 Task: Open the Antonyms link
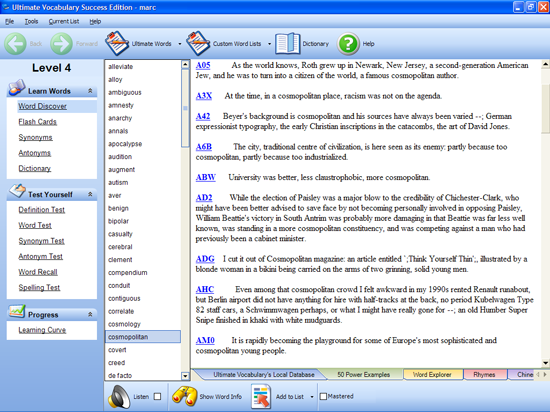coord(34,153)
